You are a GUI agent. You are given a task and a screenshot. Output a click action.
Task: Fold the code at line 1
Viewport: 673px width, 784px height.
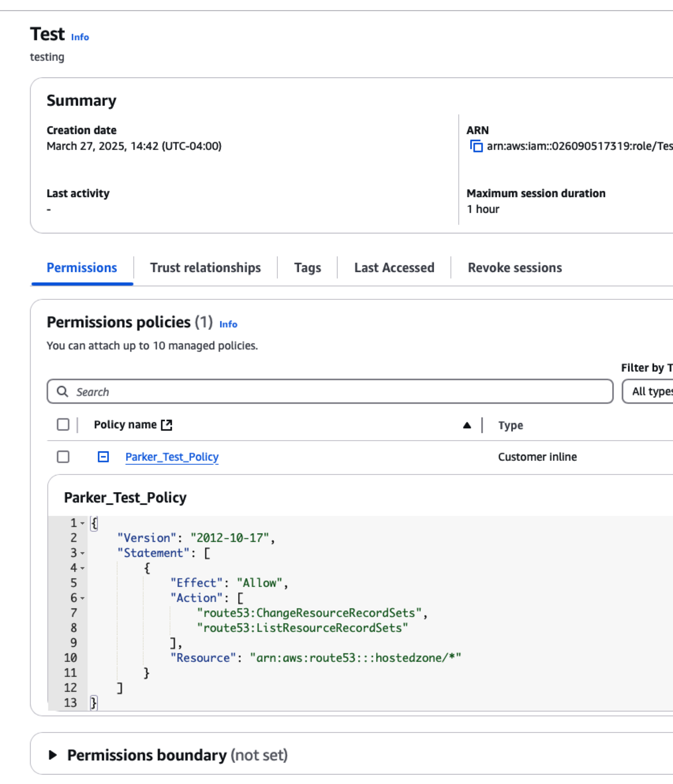82,523
